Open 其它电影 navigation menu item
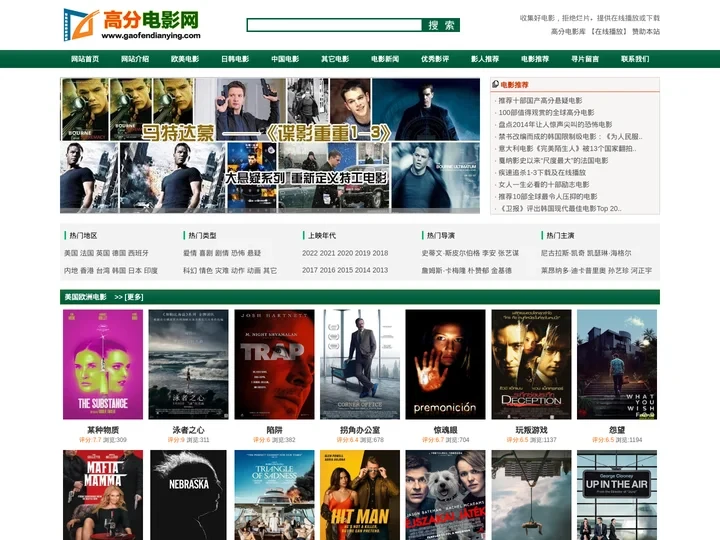Screen dimensions: 720x540 point(335,59)
